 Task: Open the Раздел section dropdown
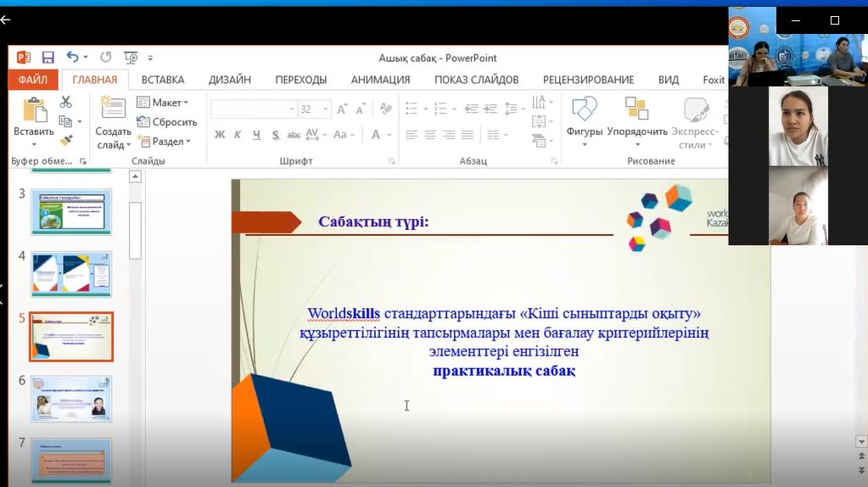pyautogui.click(x=167, y=142)
